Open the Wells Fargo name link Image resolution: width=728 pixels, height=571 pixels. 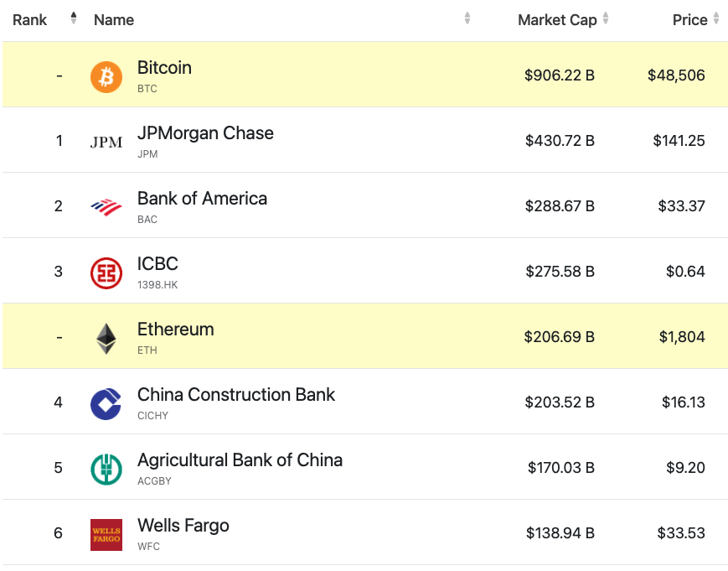click(x=183, y=526)
